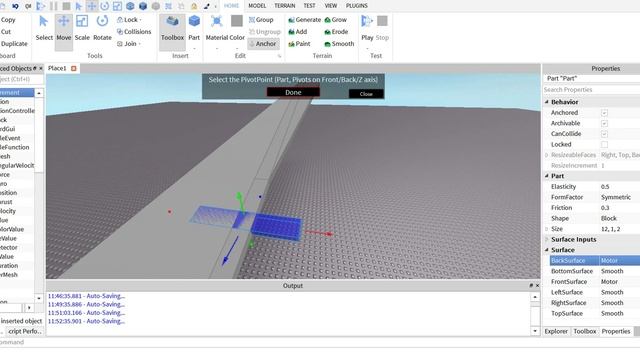
Task: Collapse the Surface property section
Action: (547, 250)
